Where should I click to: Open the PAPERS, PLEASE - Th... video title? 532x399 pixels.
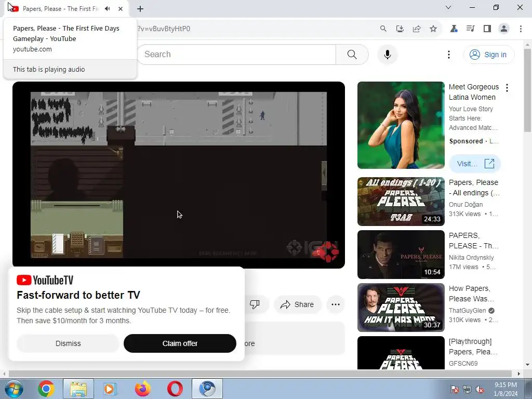click(x=474, y=241)
